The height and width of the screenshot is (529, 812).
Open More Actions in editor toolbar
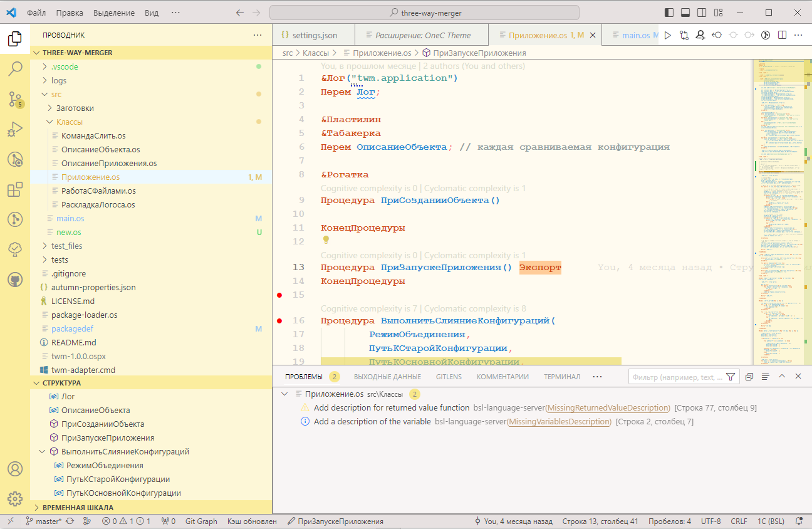pos(798,36)
